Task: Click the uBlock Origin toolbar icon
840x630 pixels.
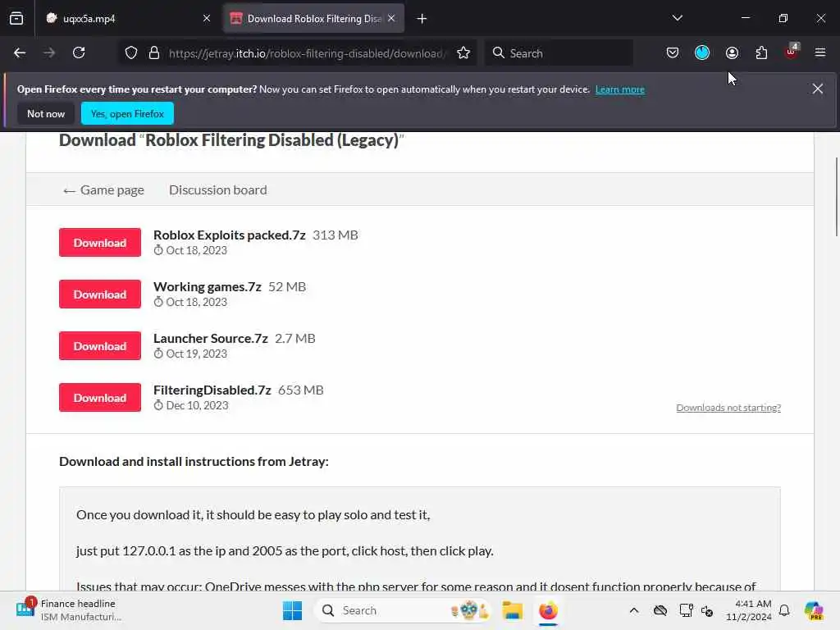Action: pos(792,52)
